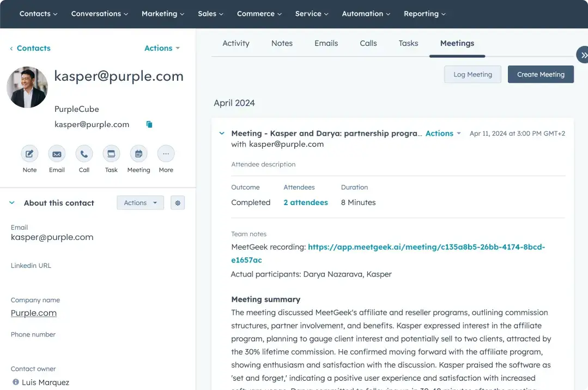Open contact properties settings gear

(x=178, y=202)
